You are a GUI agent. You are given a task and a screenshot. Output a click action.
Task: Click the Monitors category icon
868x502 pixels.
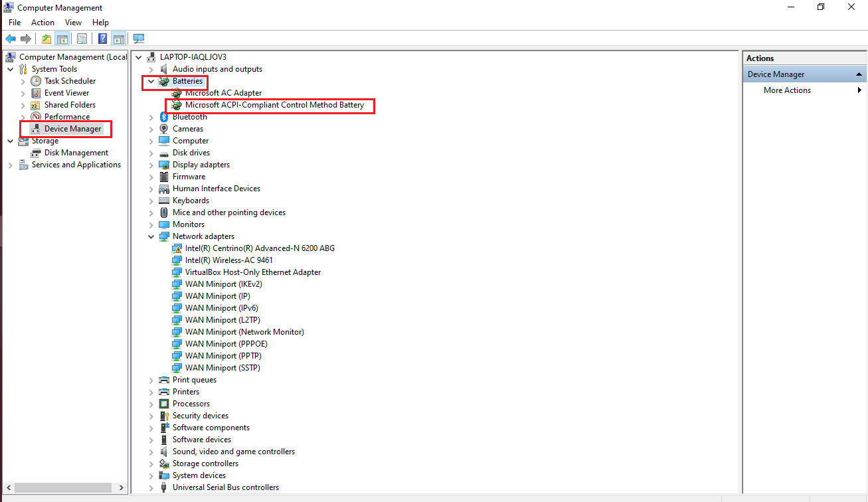pyautogui.click(x=164, y=224)
